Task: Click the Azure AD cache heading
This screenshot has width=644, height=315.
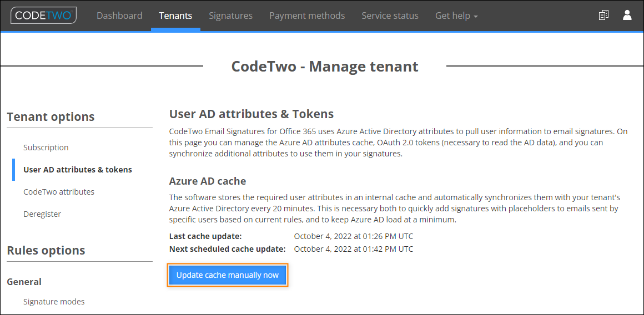Action: click(x=208, y=181)
